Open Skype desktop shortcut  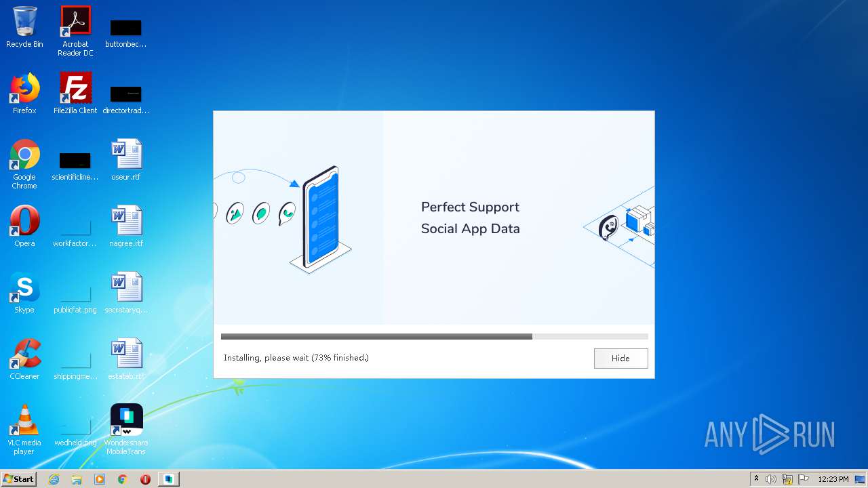tap(24, 293)
